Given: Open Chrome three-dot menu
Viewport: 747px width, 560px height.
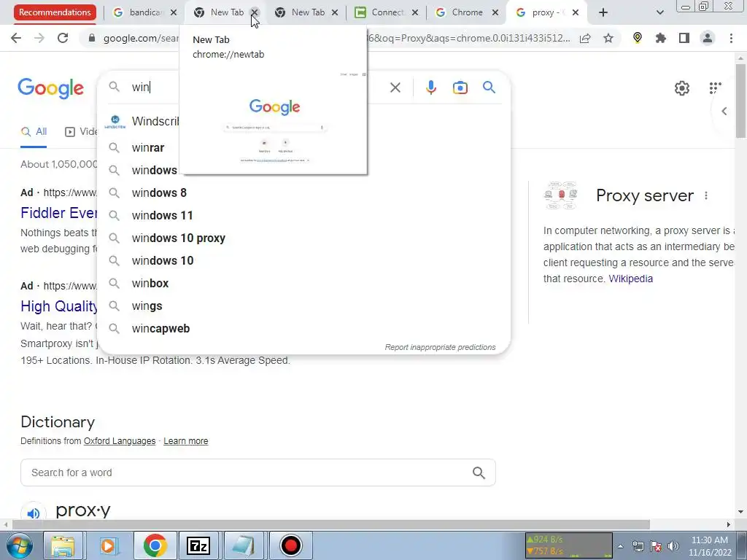Looking at the screenshot, I should (731, 38).
